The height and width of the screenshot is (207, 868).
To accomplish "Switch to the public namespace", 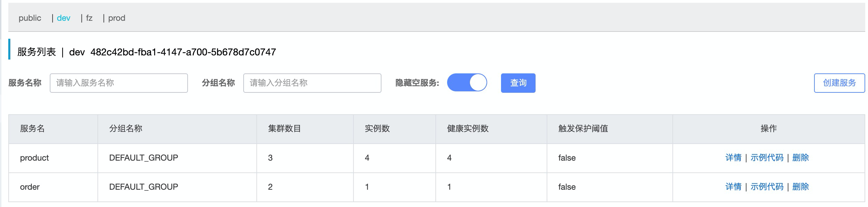I will click(30, 18).
